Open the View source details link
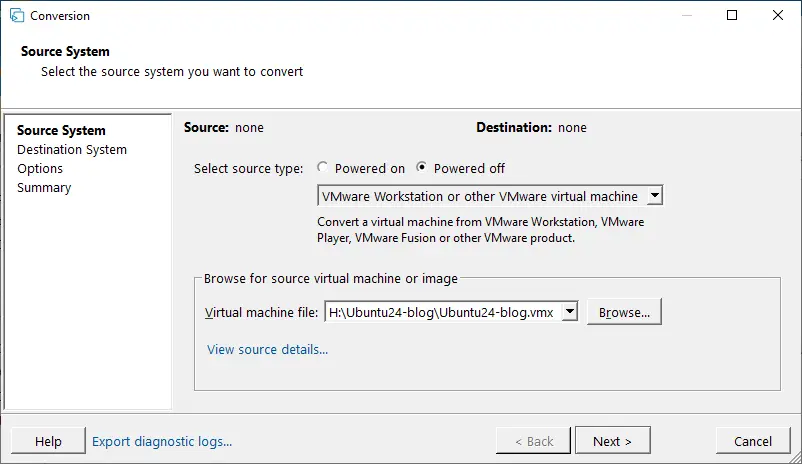 (268, 349)
